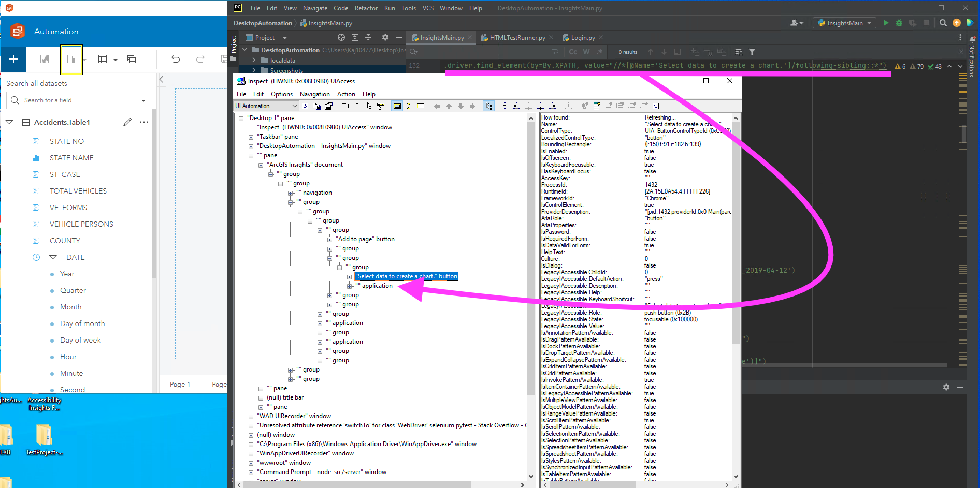Redo the last action in Insights

(x=200, y=59)
